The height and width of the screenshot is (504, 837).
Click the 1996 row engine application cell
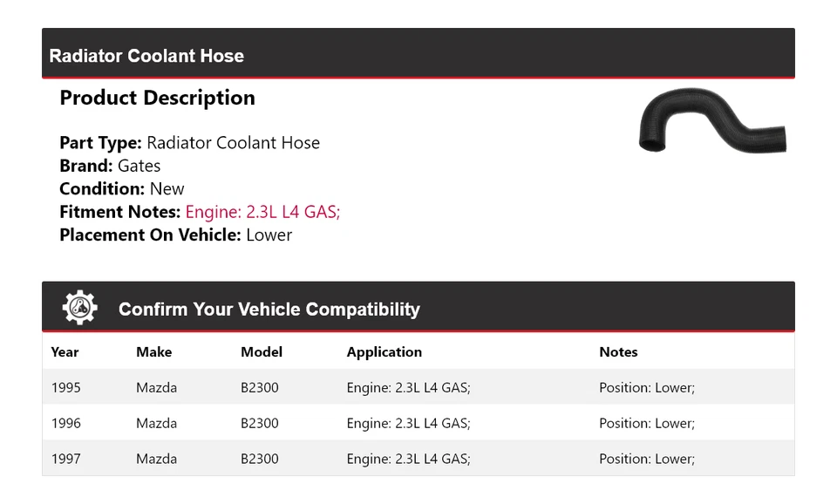[x=408, y=423]
